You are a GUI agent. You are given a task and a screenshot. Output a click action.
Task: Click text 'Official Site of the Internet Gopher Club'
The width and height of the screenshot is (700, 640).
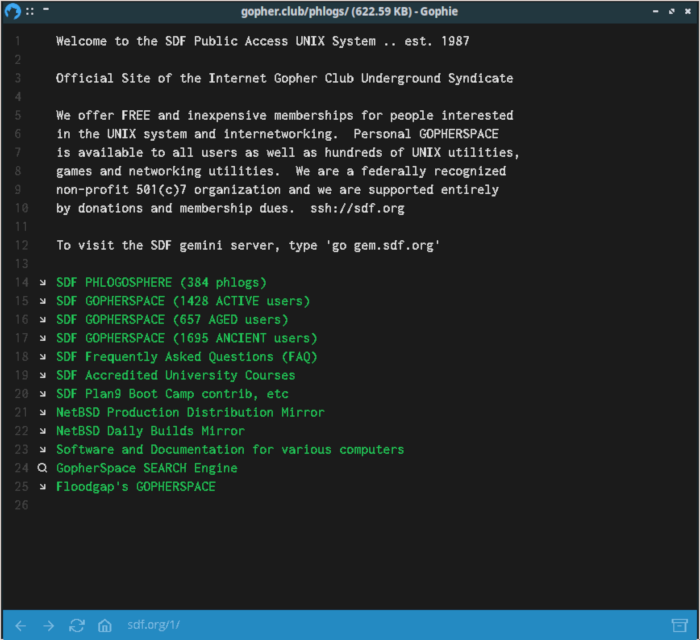[x=205, y=78]
